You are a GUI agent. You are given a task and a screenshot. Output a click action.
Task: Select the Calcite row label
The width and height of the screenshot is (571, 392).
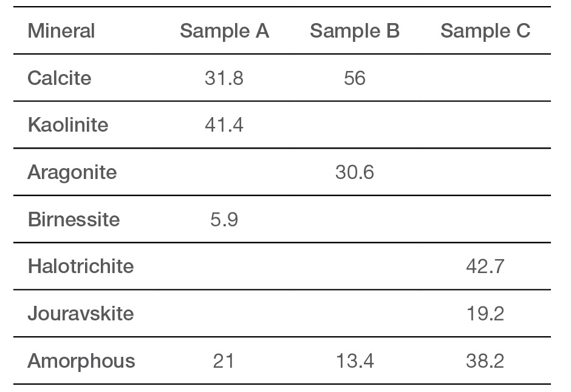tap(60, 78)
